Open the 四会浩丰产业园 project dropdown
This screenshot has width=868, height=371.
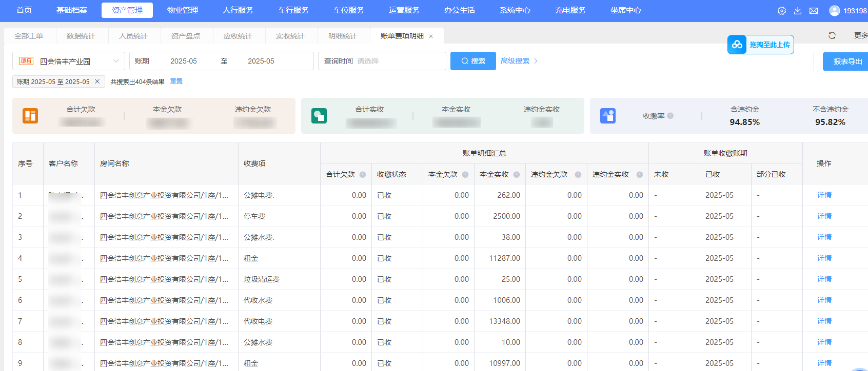(x=69, y=61)
